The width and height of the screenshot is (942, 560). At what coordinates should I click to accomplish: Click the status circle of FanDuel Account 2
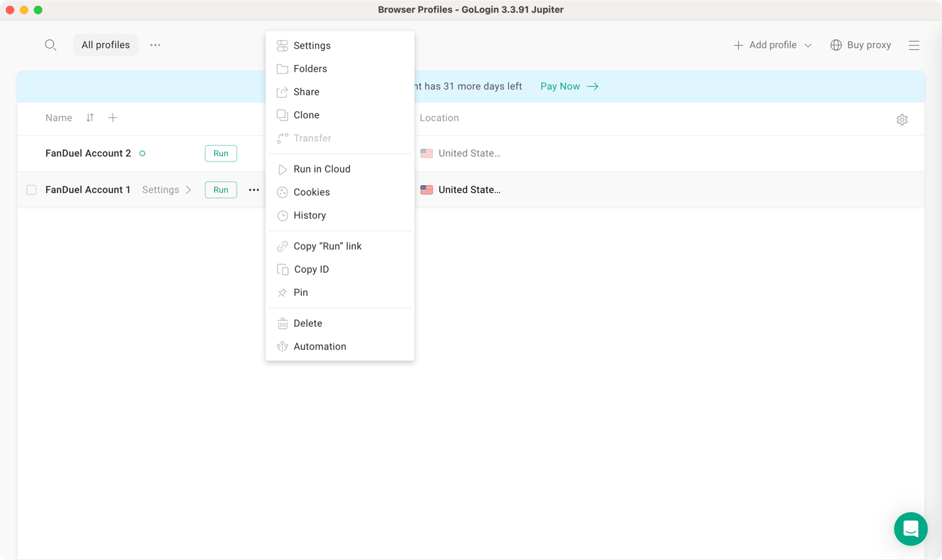(142, 154)
